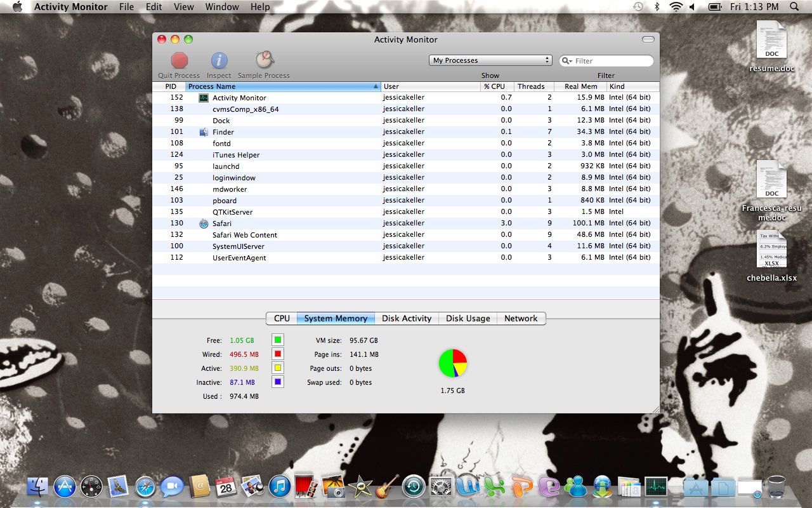Click the Filter search field

(606, 61)
